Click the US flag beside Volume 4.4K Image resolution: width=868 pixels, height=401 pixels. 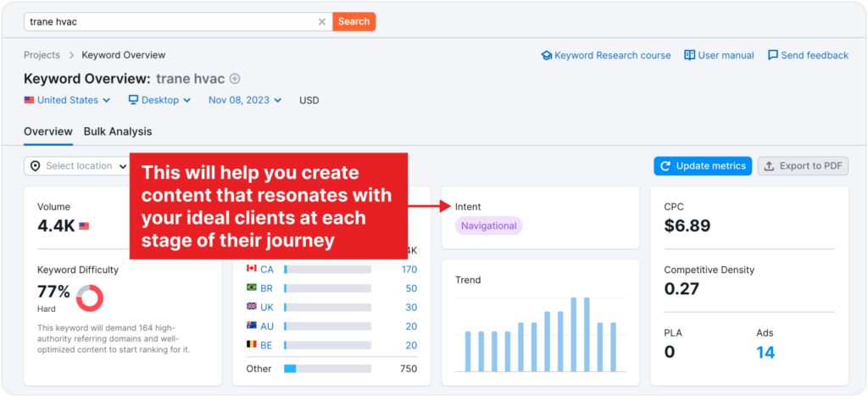[84, 226]
